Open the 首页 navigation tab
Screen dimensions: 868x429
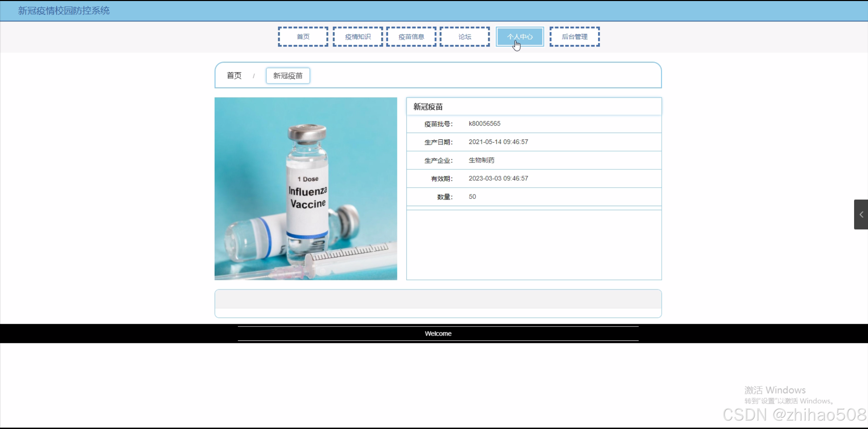pos(303,37)
